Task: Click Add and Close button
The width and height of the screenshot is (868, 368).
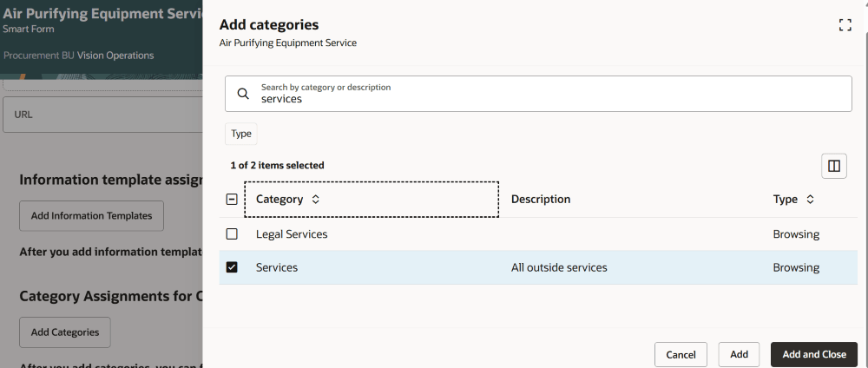Action: (814, 354)
